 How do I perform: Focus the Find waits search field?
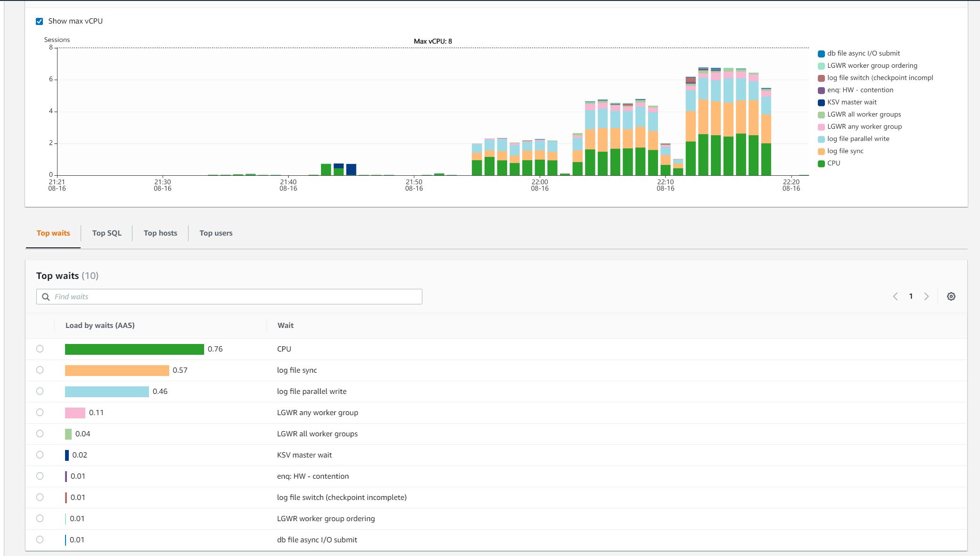coord(236,296)
